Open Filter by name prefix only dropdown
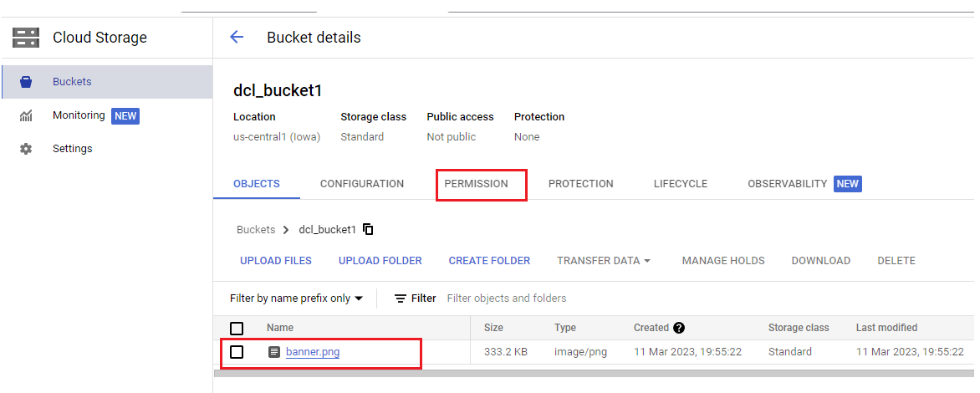Screen dimensions: 980x393 [296, 298]
